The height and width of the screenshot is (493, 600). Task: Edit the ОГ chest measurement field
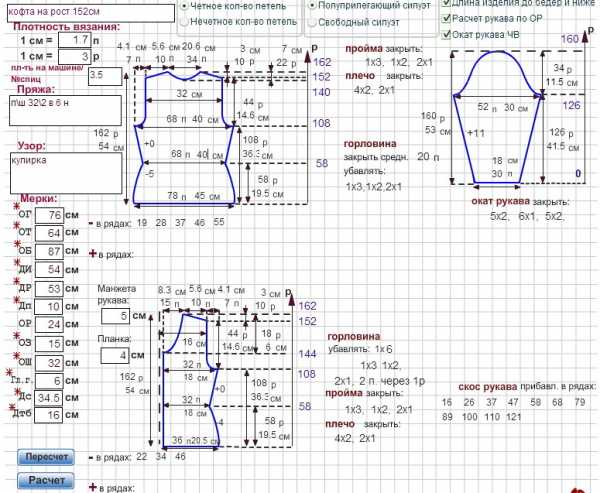(55, 215)
